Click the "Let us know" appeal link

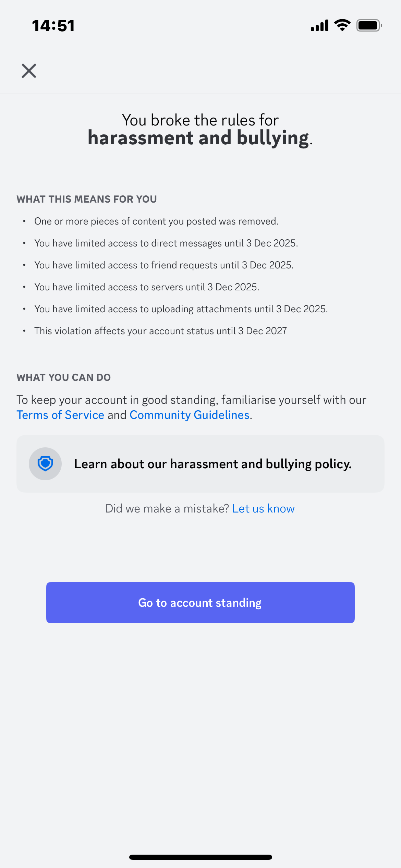coord(263,509)
